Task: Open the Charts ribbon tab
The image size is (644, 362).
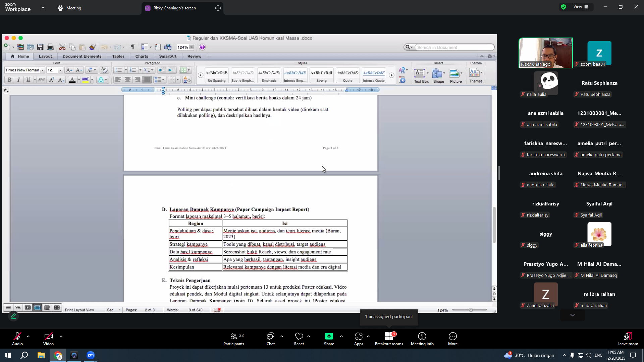Action: click(x=142, y=56)
